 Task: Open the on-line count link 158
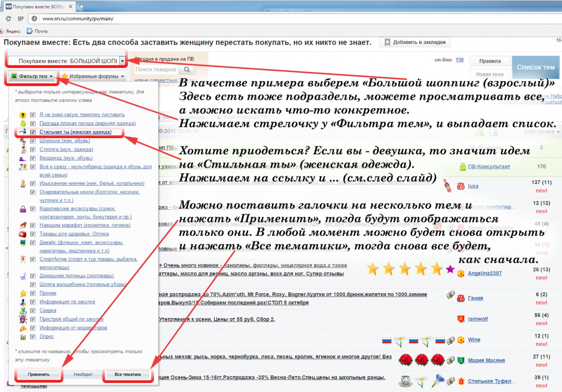point(459,60)
